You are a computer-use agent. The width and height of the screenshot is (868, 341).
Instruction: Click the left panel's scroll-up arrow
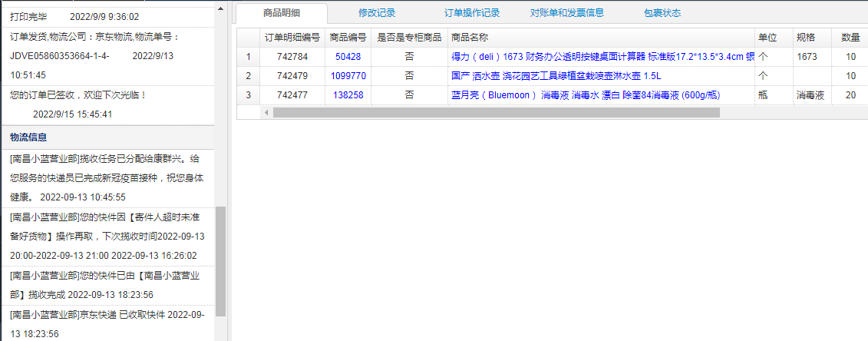point(221,8)
